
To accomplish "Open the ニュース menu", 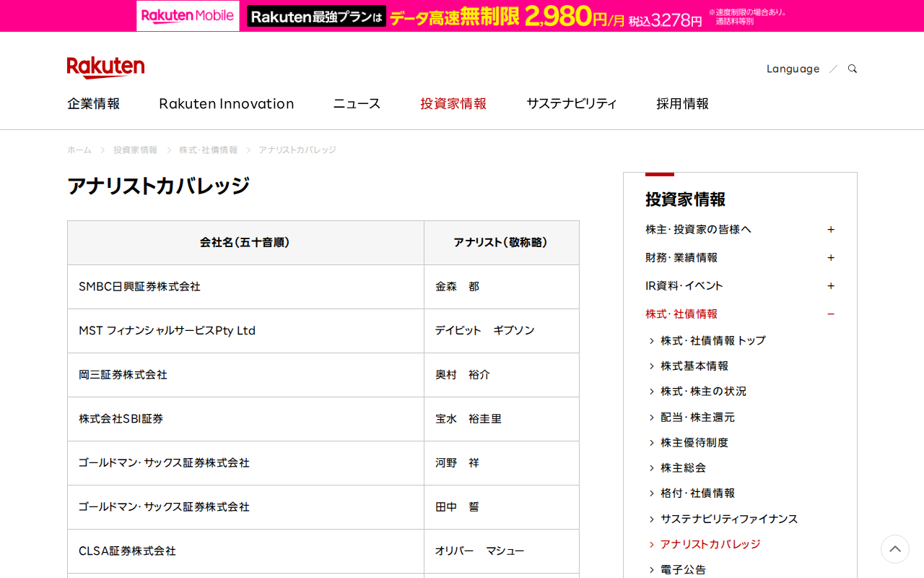I will tap(357, 103).
